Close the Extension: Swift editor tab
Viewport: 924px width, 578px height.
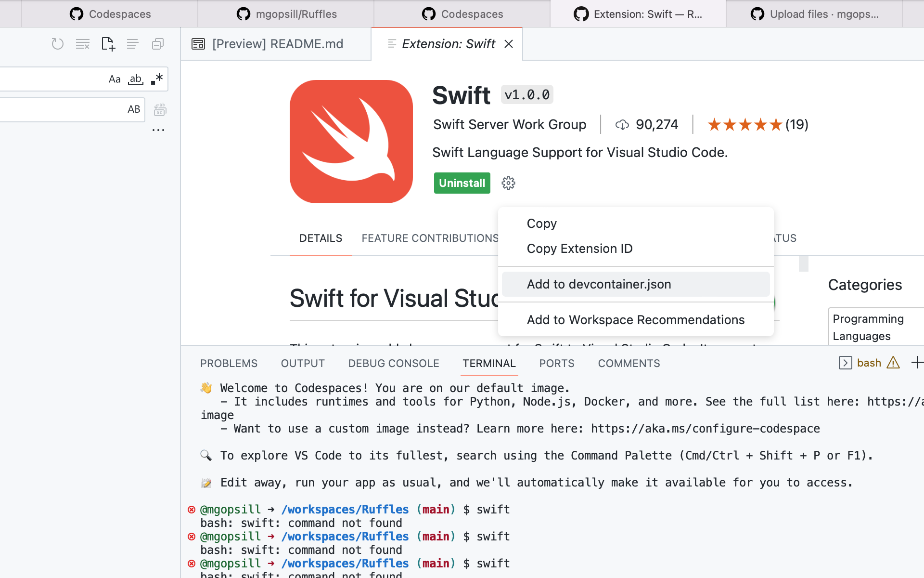[509, 44]
